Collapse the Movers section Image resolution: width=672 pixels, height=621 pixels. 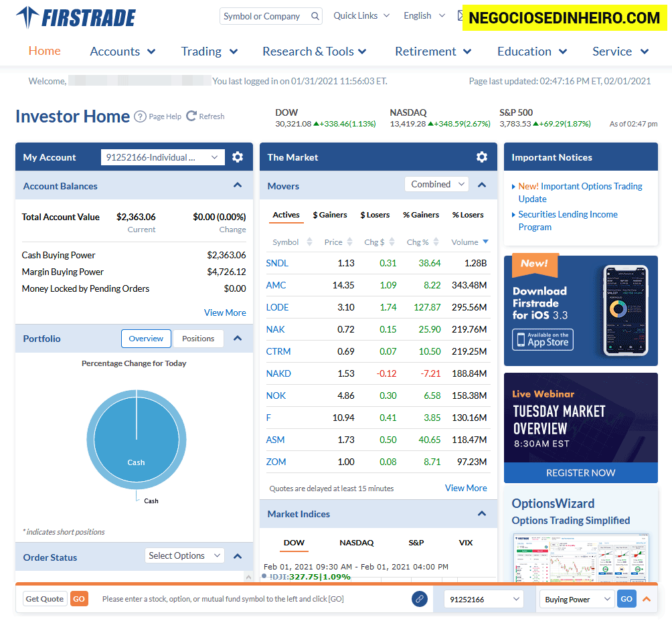click(482, 185)
